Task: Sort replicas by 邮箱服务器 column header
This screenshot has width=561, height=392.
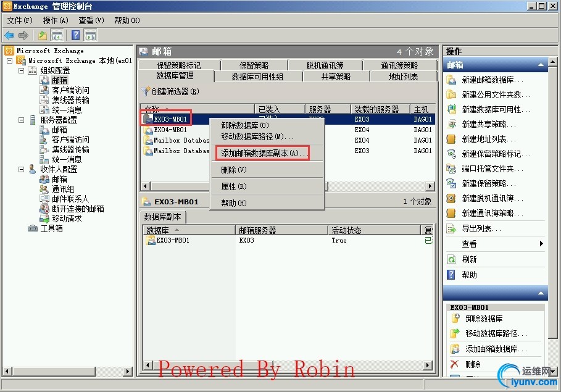Action: [x=281, y=230]
